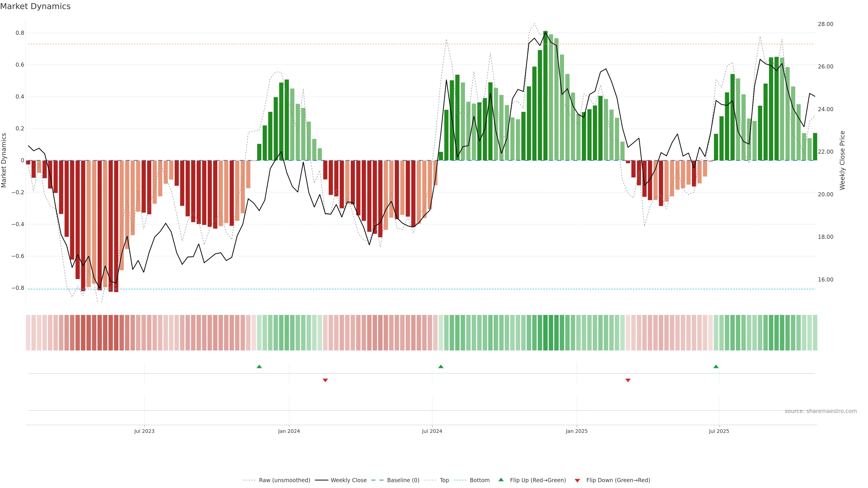Click the green Flip Up triangle in the legend

coord(501,480)
